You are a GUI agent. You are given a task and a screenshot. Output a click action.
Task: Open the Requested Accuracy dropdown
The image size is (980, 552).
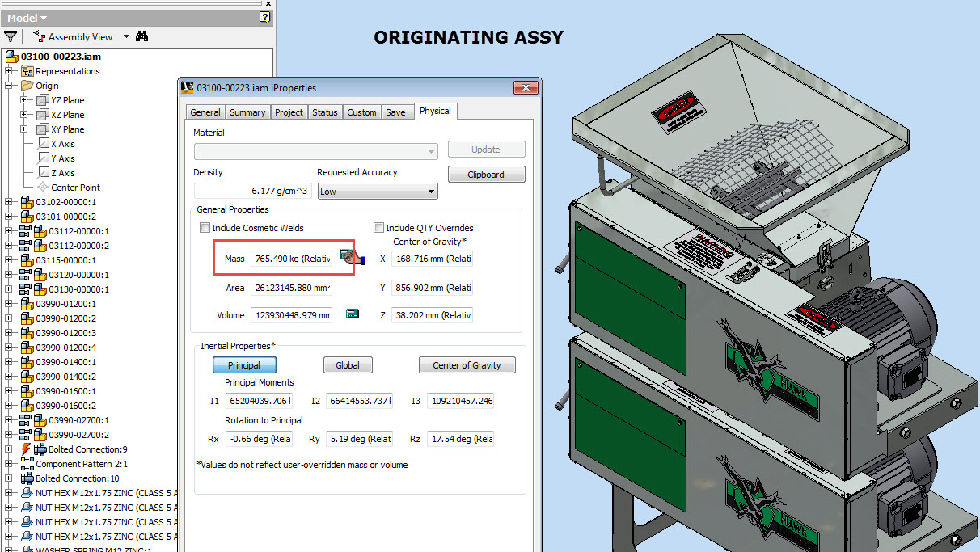[430, 191]
